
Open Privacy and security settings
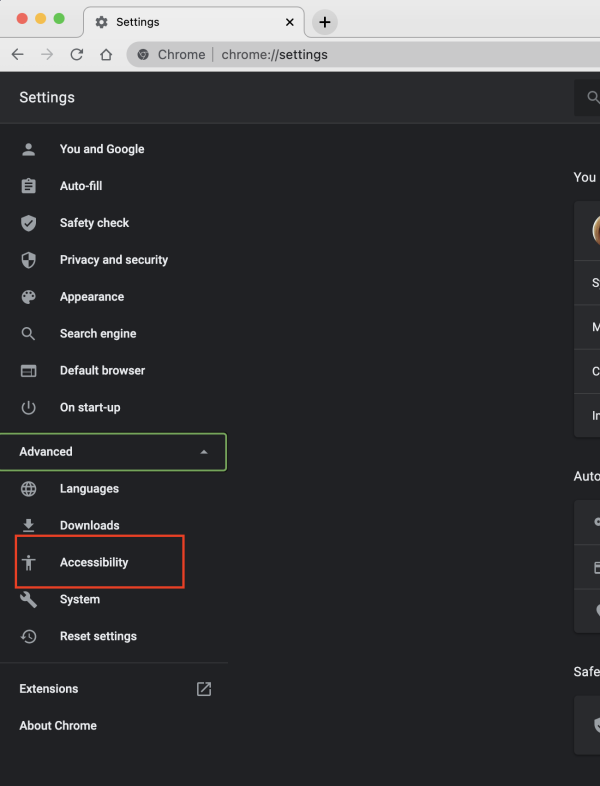click(113, 260)
